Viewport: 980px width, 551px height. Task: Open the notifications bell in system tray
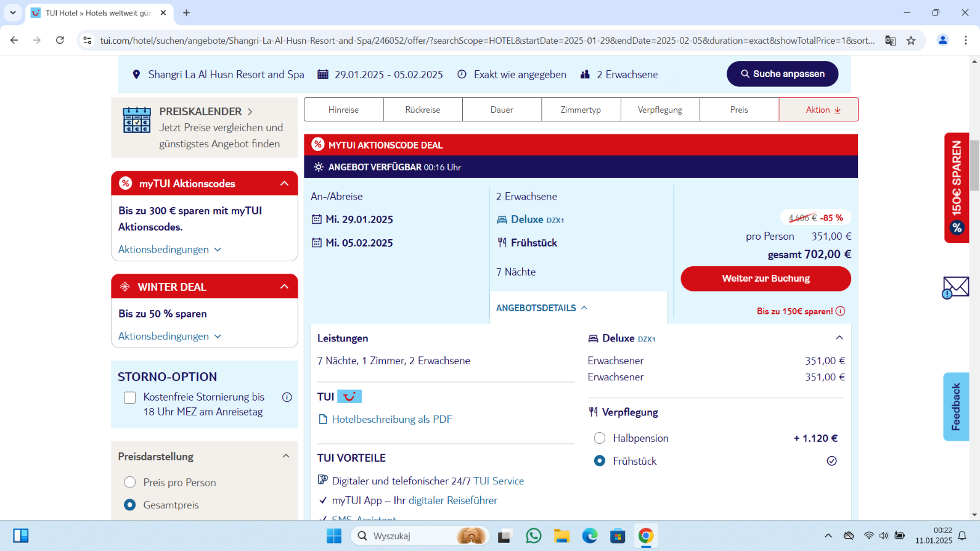962,536
